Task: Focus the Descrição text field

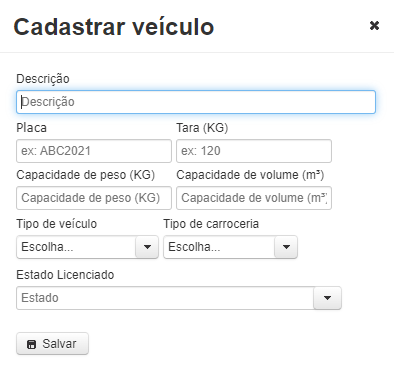Action: coord(196,102)
